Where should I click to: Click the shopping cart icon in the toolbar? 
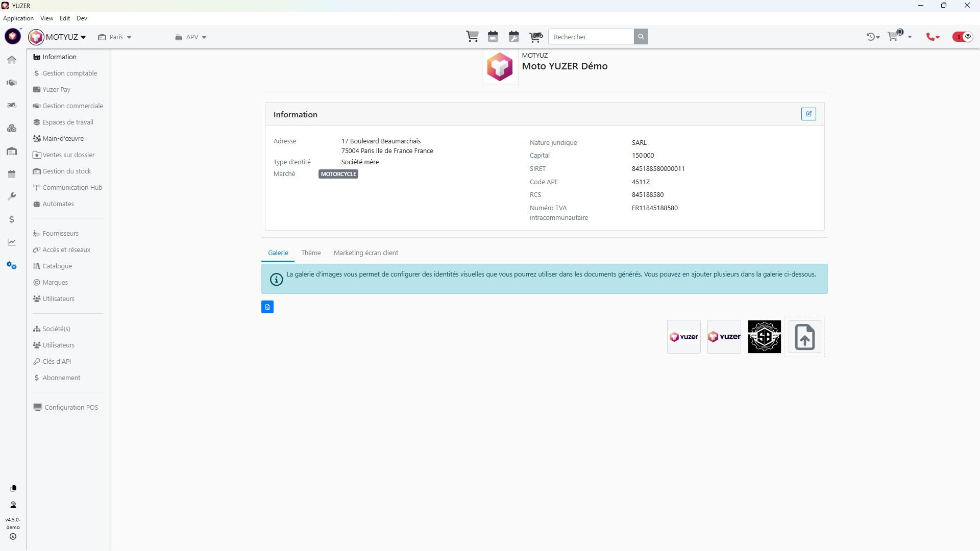pos(472,37)
